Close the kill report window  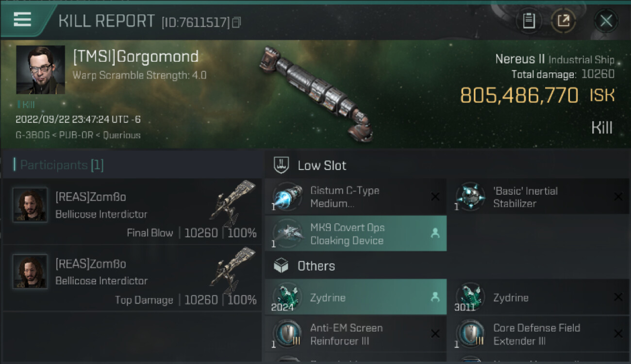click(x=606, y=21)
